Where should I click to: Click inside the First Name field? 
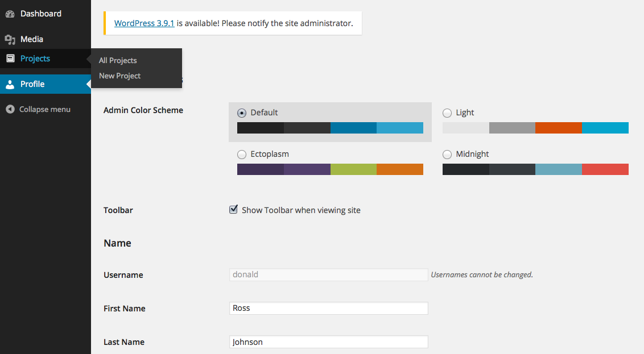point(328,308)
